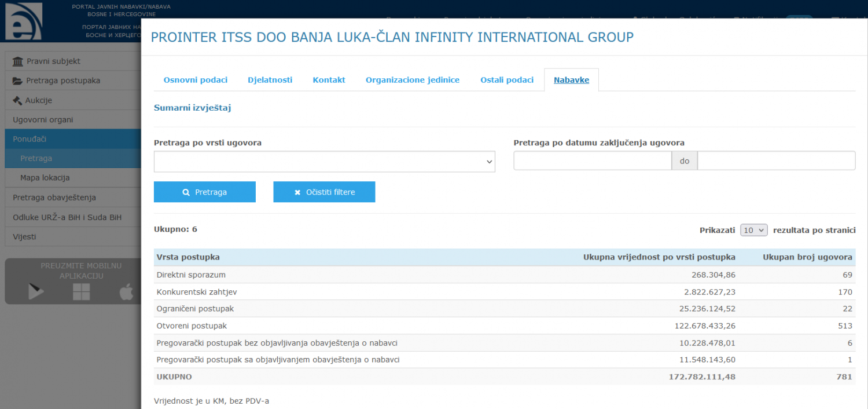Click the contract start date field
Image resolution: width=868 pixels, height=409 pixels.
[593, 160]
